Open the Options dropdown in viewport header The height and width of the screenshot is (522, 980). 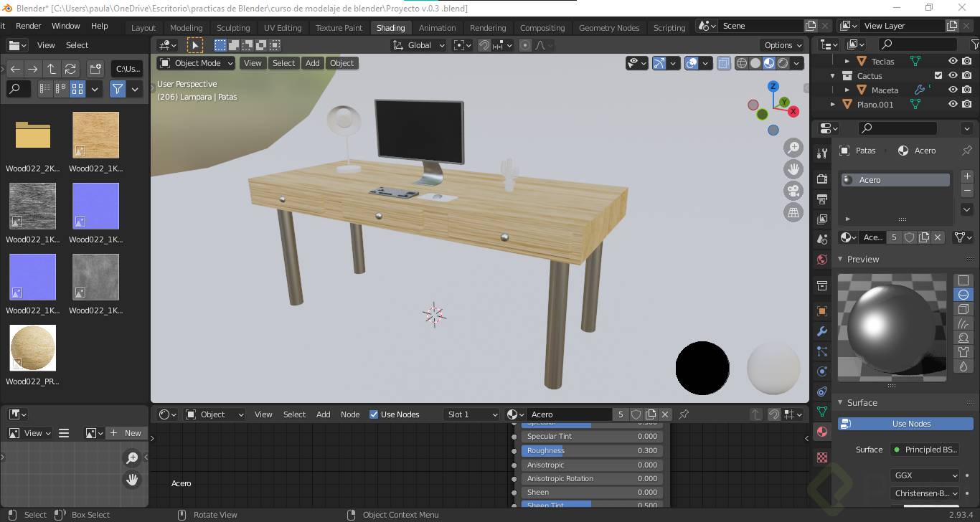[x=783, y=45]
